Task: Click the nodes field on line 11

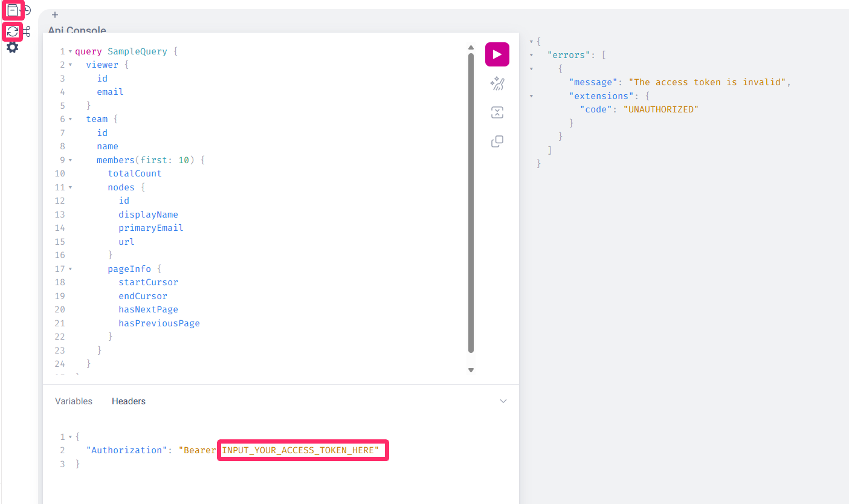Action: click(x=121, y=187)
